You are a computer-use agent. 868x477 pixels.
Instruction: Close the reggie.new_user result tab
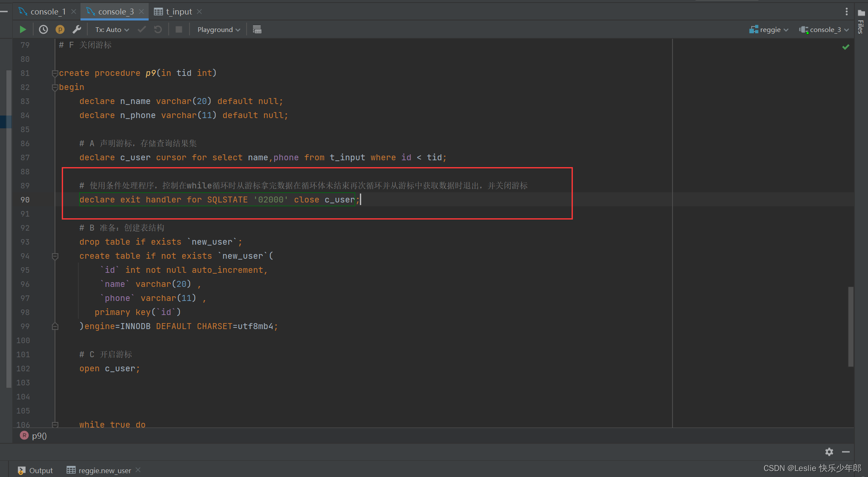click(138, 470)
